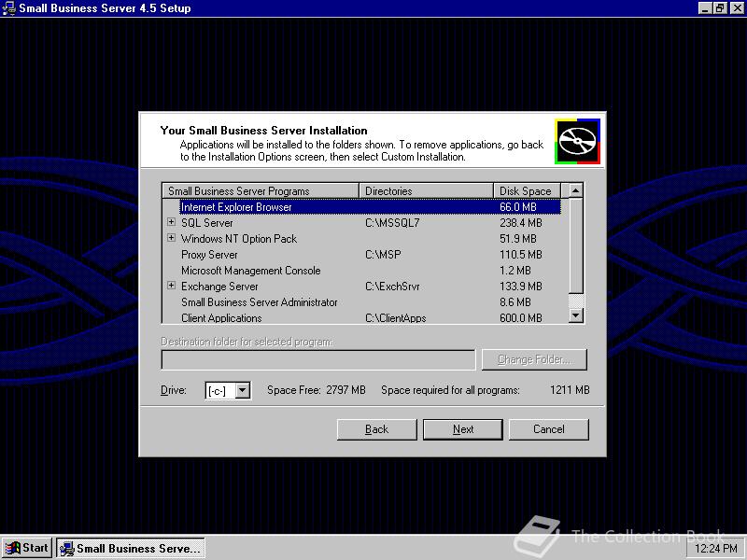Click the programs list scroll down arrow
747x560 pixels.
tap(576, 315)
